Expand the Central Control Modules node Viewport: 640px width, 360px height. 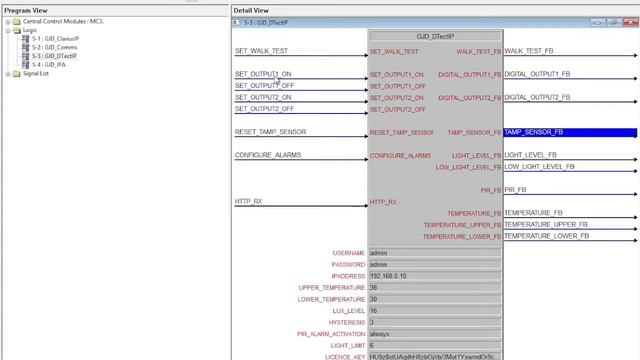[x=8, y=22]
